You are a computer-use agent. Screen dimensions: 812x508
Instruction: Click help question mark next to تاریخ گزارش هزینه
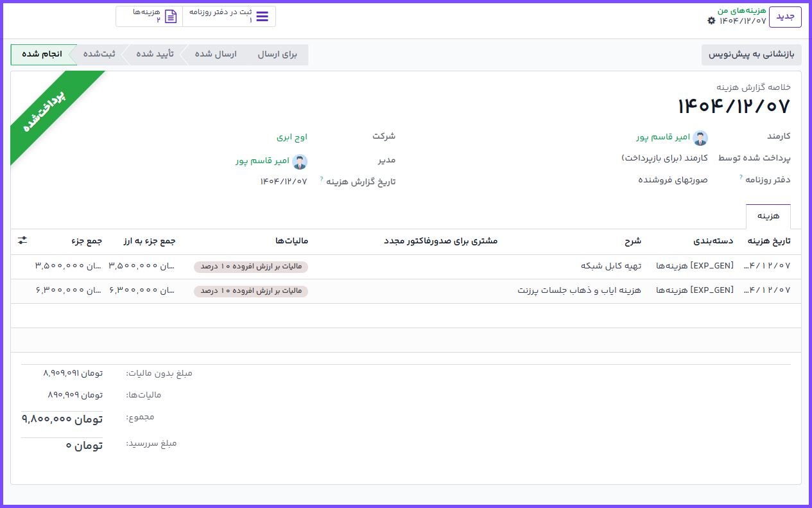322,179
